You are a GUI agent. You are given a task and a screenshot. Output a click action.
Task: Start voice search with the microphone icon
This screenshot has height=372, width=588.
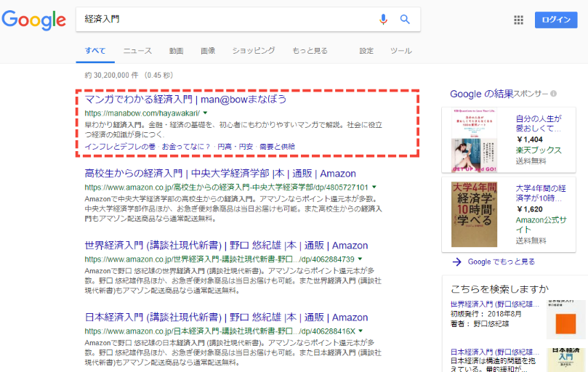tap(383, 19)
